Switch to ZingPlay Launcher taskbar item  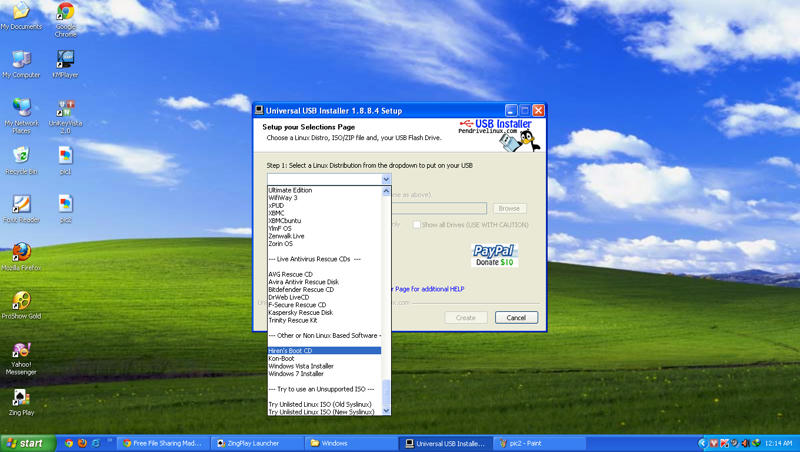(257, 443)
